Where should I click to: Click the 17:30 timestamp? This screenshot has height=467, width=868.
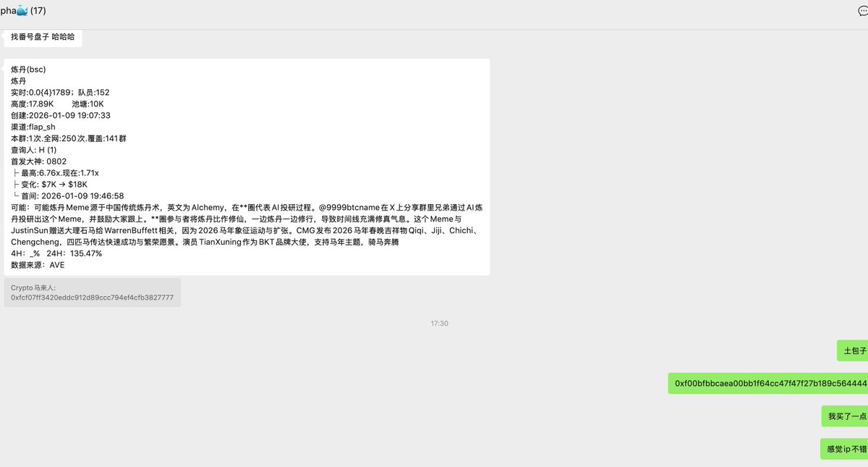[439, 324]
